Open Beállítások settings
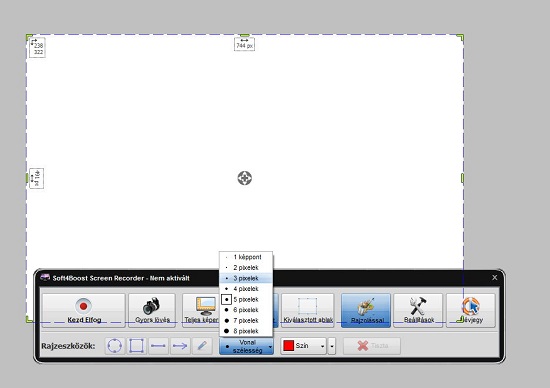Viewport: 550px width, 388px height. pyautogui.click(x=418, y=310)
